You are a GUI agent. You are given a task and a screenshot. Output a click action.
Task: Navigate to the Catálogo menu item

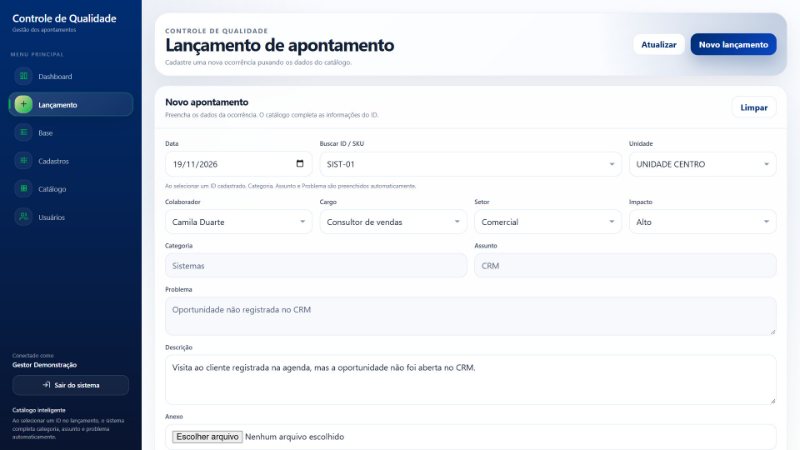pyautogui.click(x=71, y=189)
